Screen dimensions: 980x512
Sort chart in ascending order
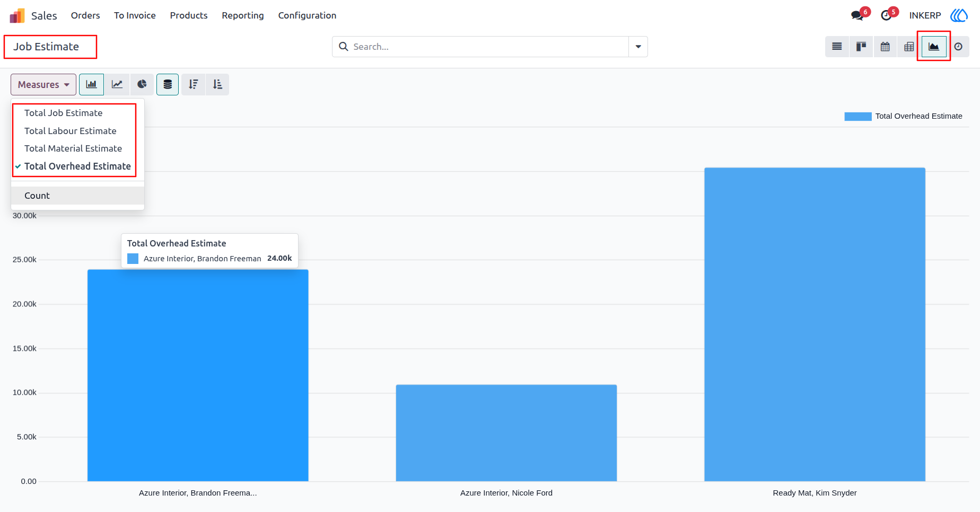(x=217, y=84)
